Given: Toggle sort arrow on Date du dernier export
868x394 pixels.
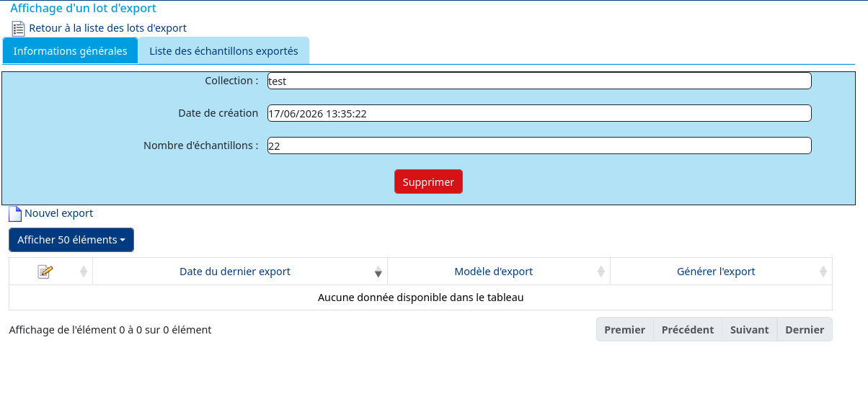Looking at the screenshot, I should click(378, 272).
